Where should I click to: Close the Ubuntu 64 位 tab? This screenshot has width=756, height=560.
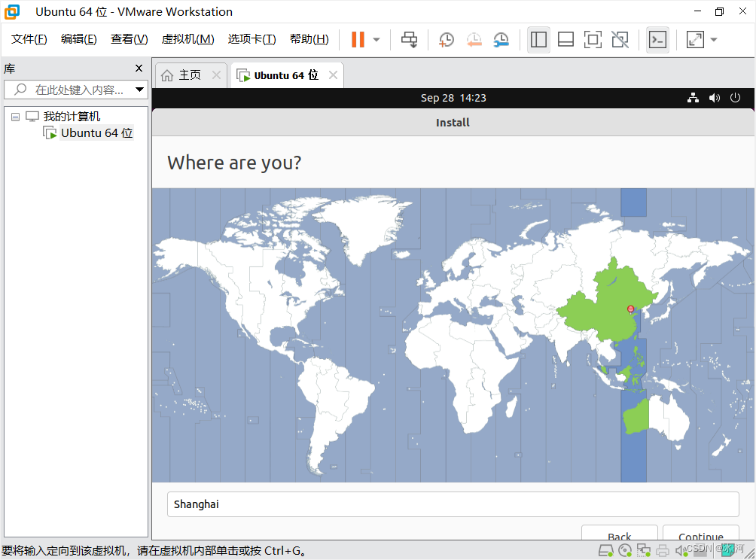[333, 75]
